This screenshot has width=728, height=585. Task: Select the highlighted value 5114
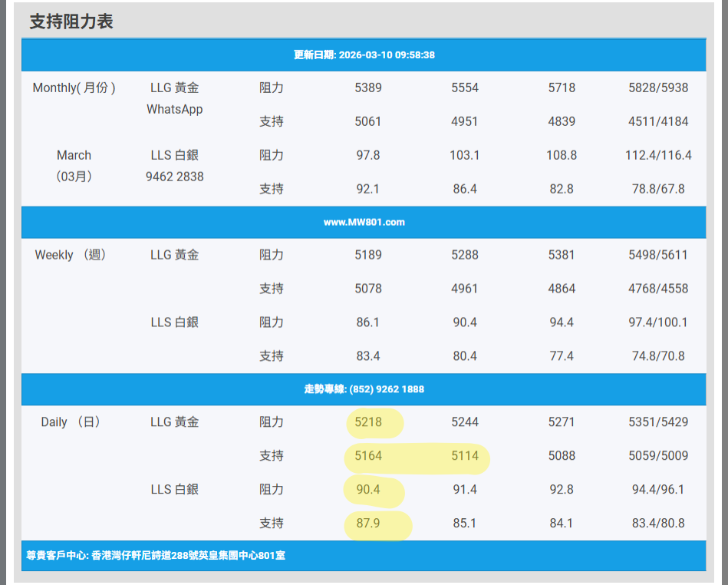[465, 456]
